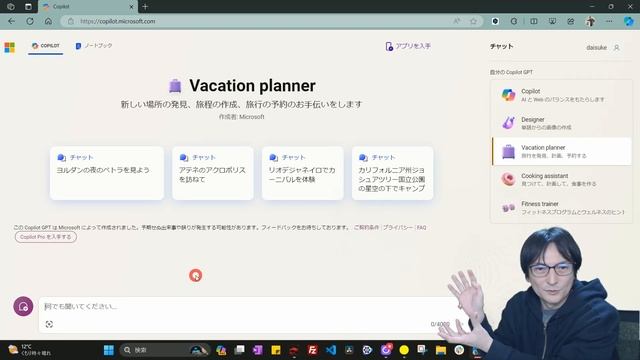Select Fitness trainer in the GPT list
The height and width of the screenshot is (360, 640).
pos(562,207)
